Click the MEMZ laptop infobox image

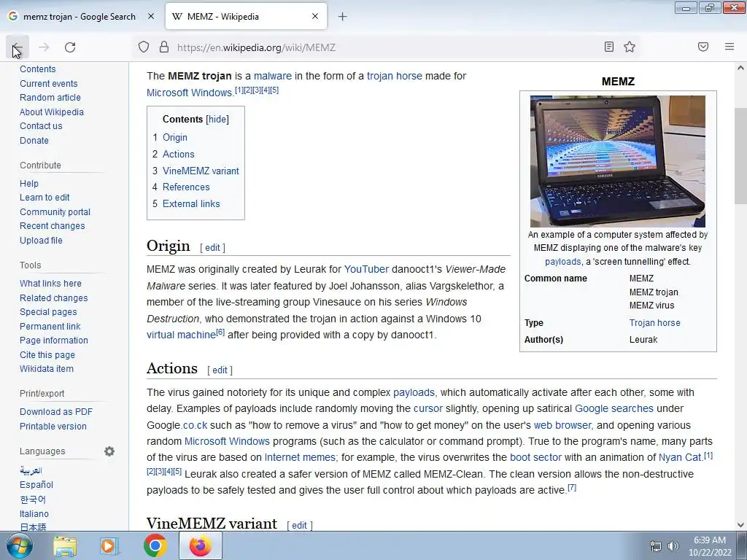pyautogui.click(x=618, y=161)
